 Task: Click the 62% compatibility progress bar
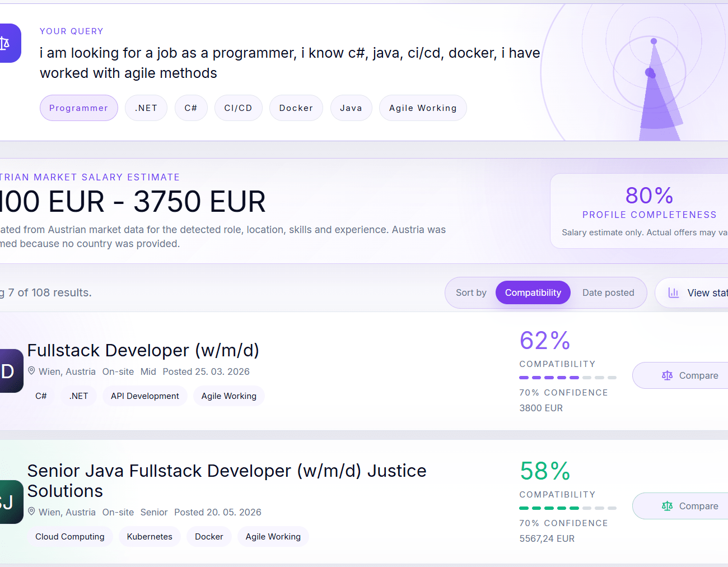[568, 378]
